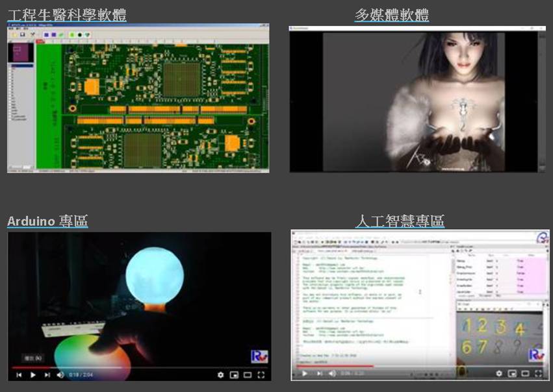The width and height of the screenshot is (553, 392).
Task: Switch Arduino video to theater mode
Action: [248, 374]
